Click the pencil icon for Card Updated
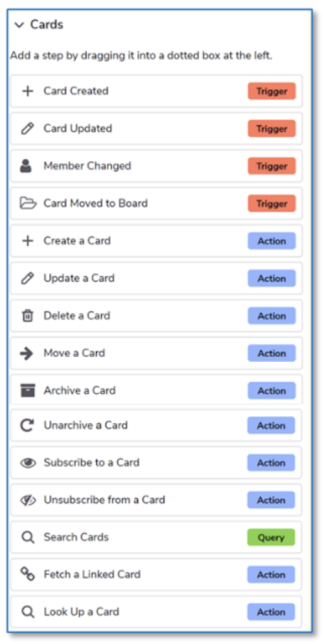Viewport: 324px width, 644px height. coord(28,129)
